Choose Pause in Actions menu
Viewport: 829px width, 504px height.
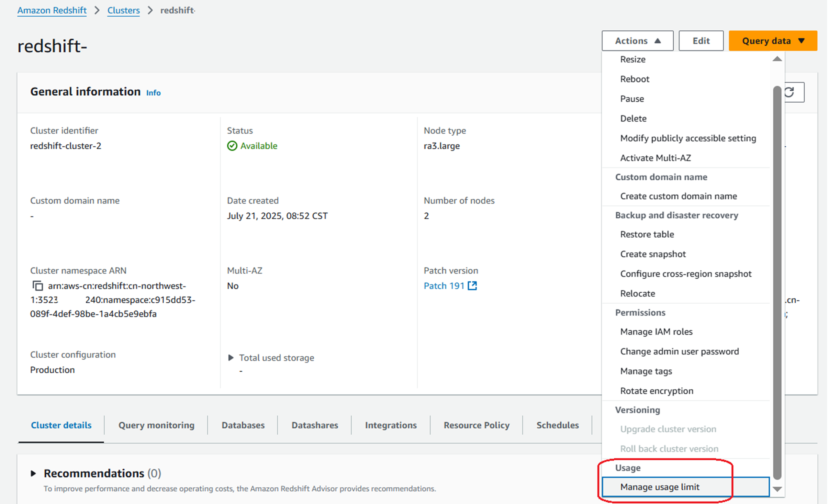coord(632,99)
